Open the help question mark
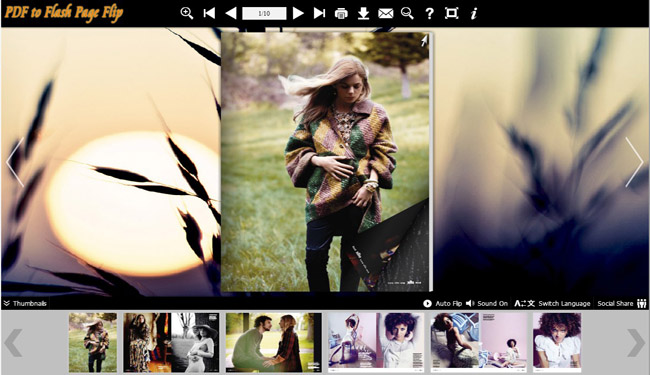This screenshot has width=650, height=375. 429,14
